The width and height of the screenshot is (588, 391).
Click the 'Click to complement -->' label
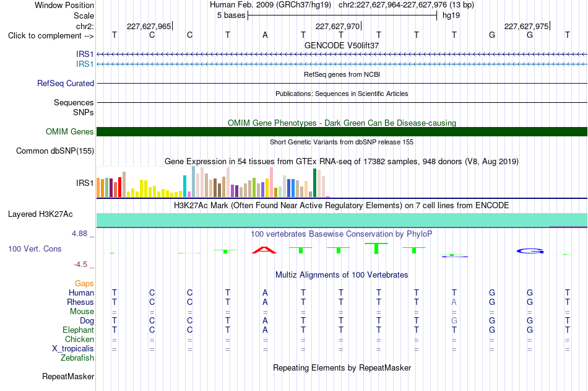(51, 36)
